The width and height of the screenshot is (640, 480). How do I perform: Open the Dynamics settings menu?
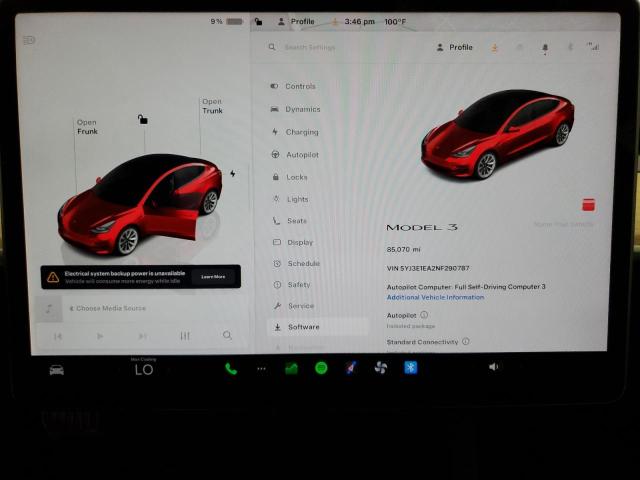(296, 109)
